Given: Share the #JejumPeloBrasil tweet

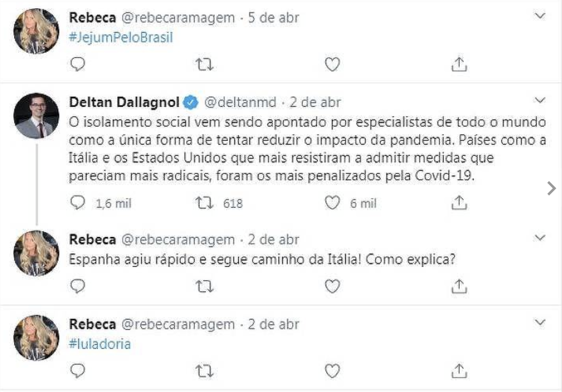Looking at the screenshot, I should tap(460, 64).
